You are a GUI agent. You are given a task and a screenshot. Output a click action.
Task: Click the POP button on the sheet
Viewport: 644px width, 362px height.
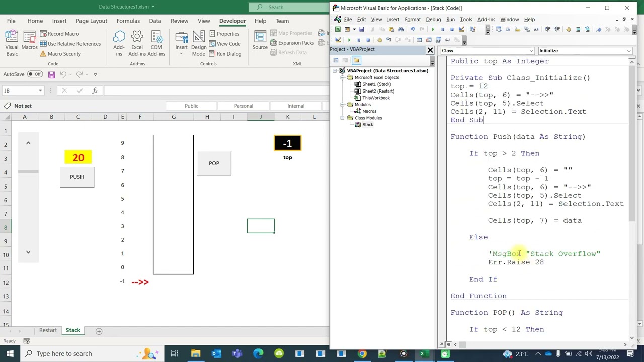pyautogui.click(x=214, y=163)
